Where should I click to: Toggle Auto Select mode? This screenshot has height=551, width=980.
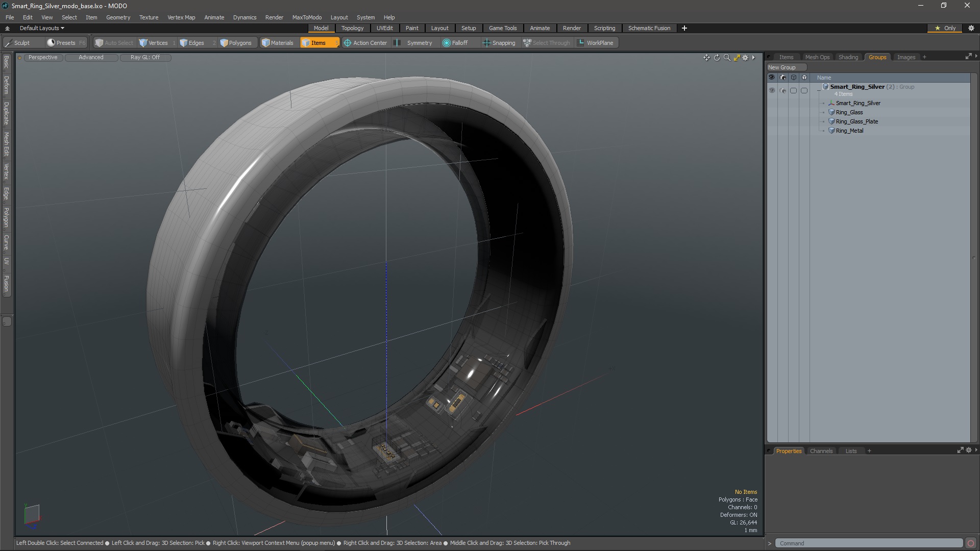tap(114, 43)
